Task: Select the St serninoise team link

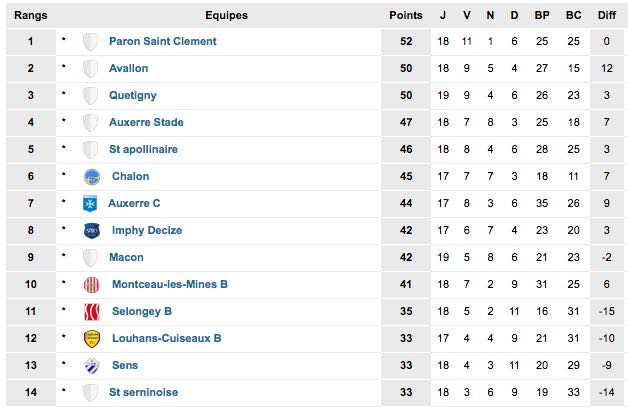Action: tap(143, 392)
